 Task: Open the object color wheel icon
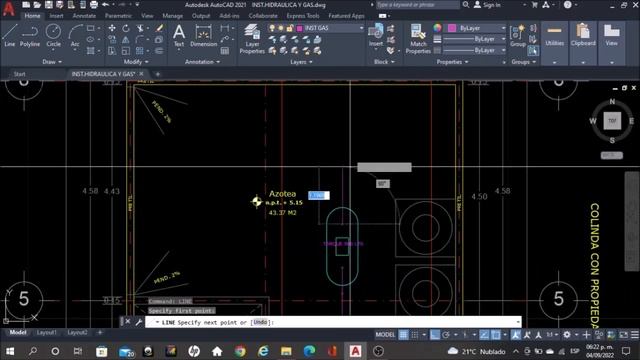pos(437,28)
